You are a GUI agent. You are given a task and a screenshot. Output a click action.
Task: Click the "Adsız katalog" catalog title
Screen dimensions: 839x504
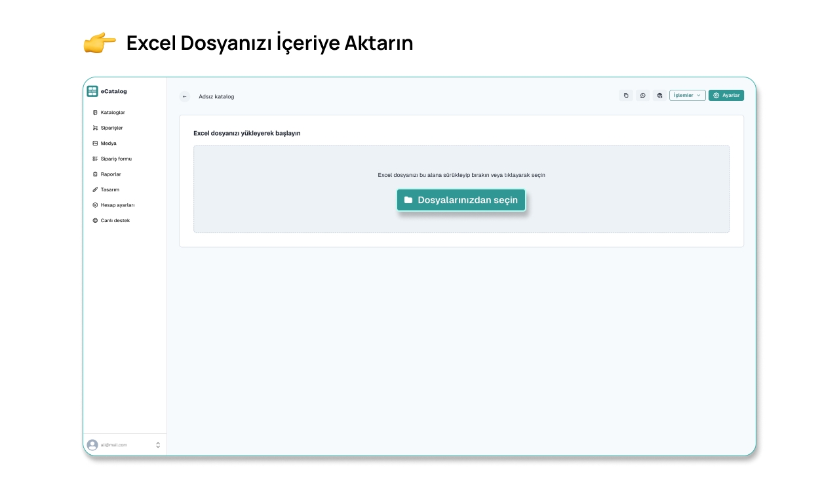click(216, 96)
